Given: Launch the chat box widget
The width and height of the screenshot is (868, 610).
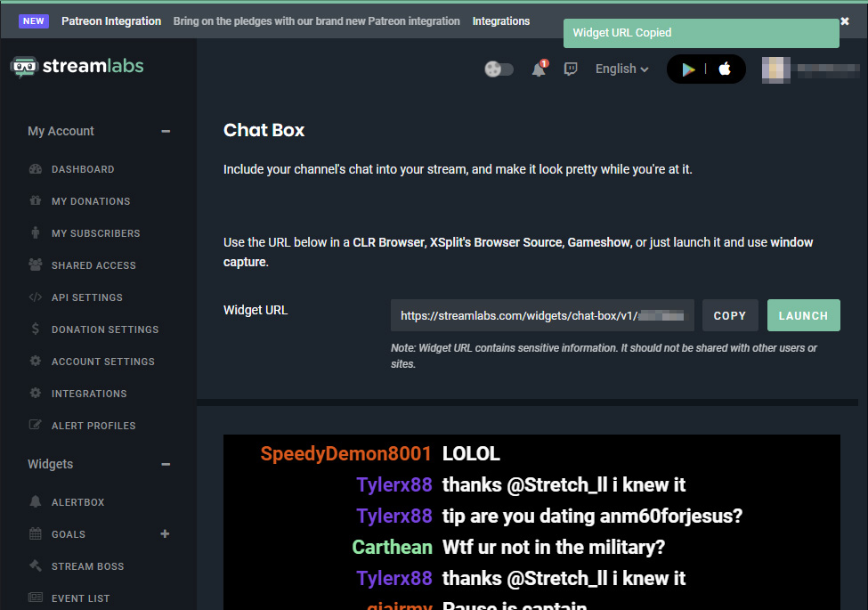Looking at the screenshot, I should click(803, 315).
